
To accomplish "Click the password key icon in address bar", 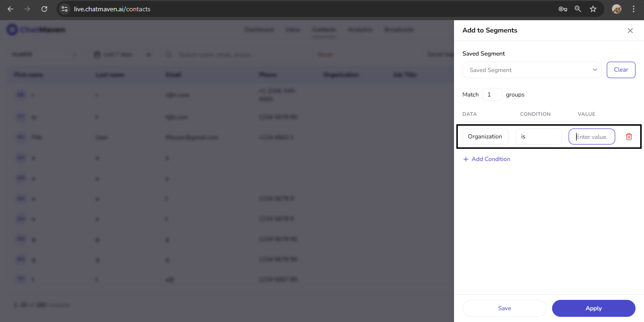I will coord(562,9).
